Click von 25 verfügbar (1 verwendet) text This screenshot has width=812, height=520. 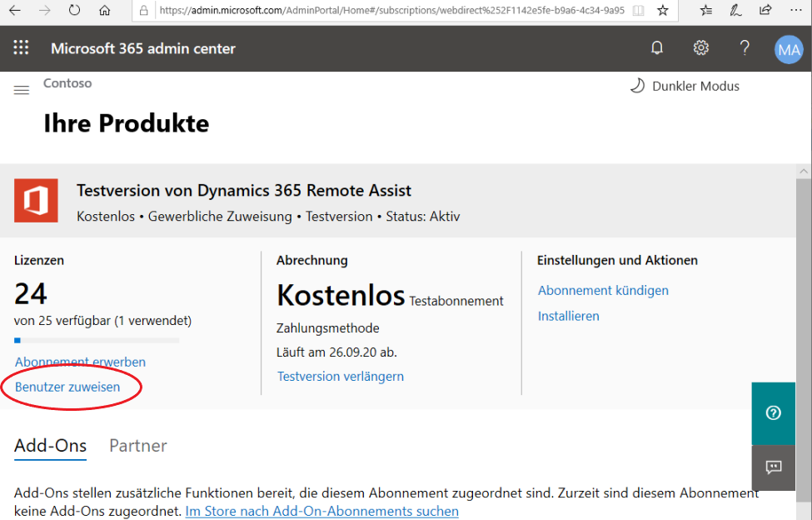tap(102, 321)
